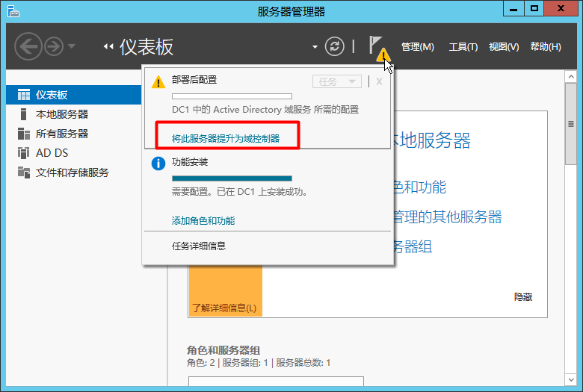Image resolution: width=583 pixels, height=392 pixels.
Task: Click the AD DS role icon
Action: tap(23, 153)
